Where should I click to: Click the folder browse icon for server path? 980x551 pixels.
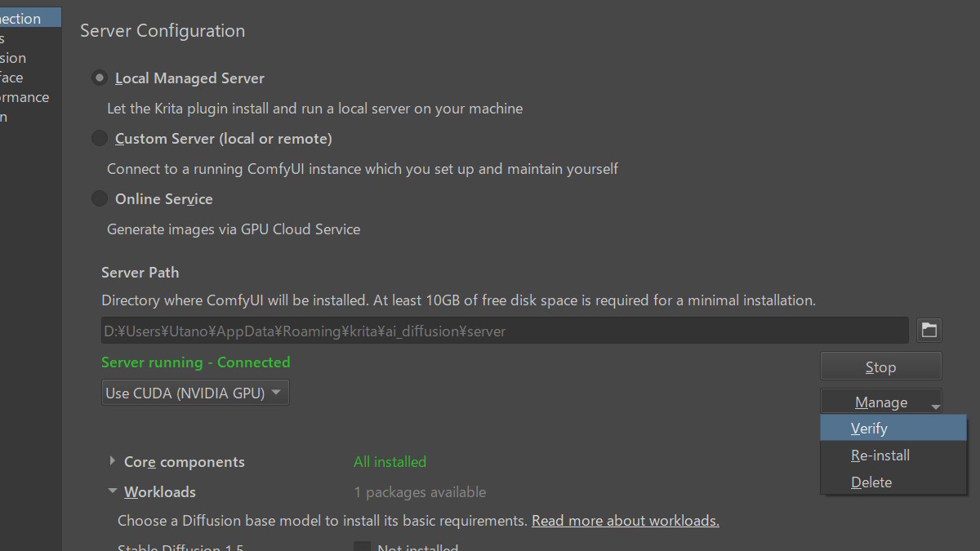929,330
